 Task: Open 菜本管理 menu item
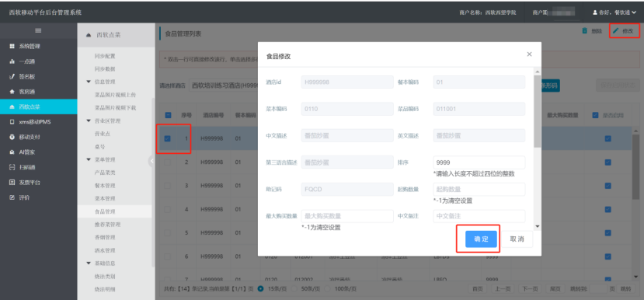point(105,198)
